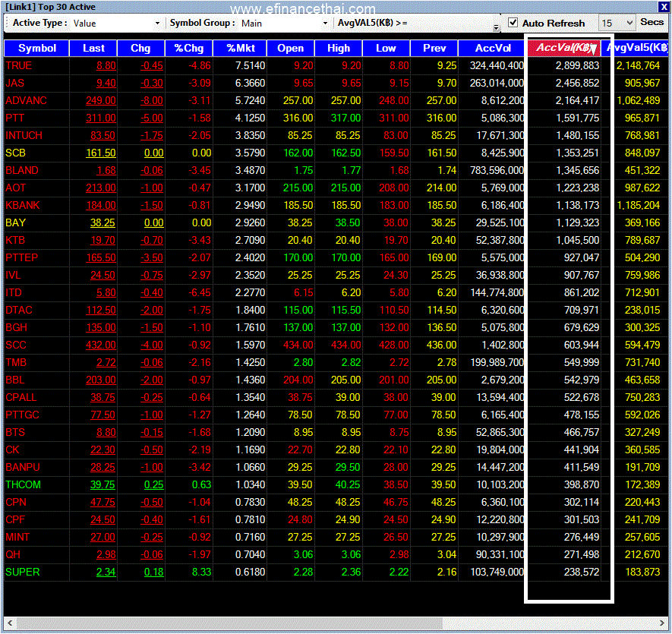Select the CPN symbol
The image size is (672, 634).
pyautogui.click(x=16, y=503)
